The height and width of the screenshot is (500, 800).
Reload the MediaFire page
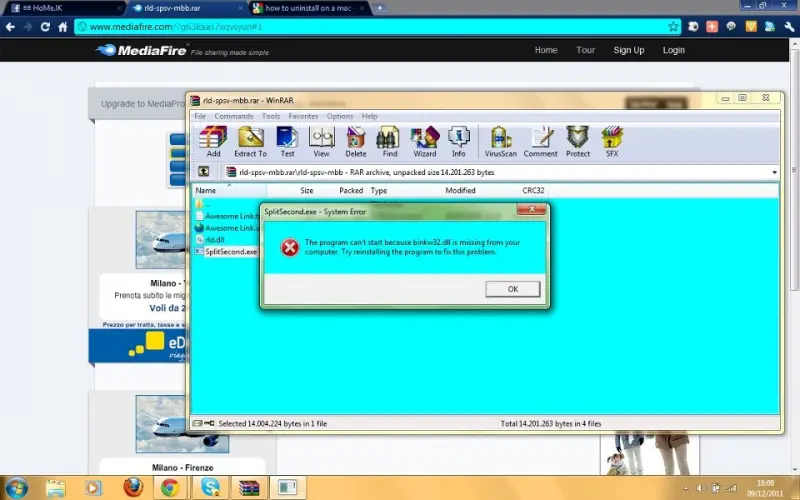tap(45, 27)
